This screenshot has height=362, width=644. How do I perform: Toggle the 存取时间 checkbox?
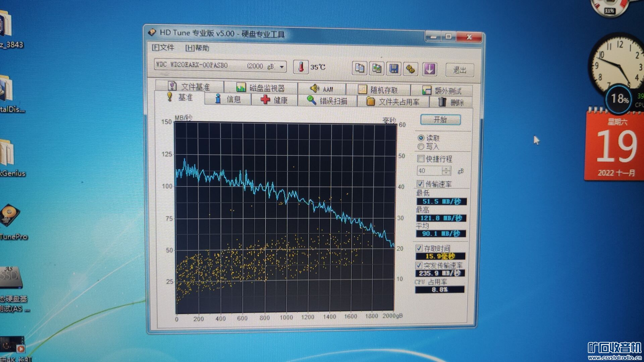pyautogui.click(x=419, y=248)
